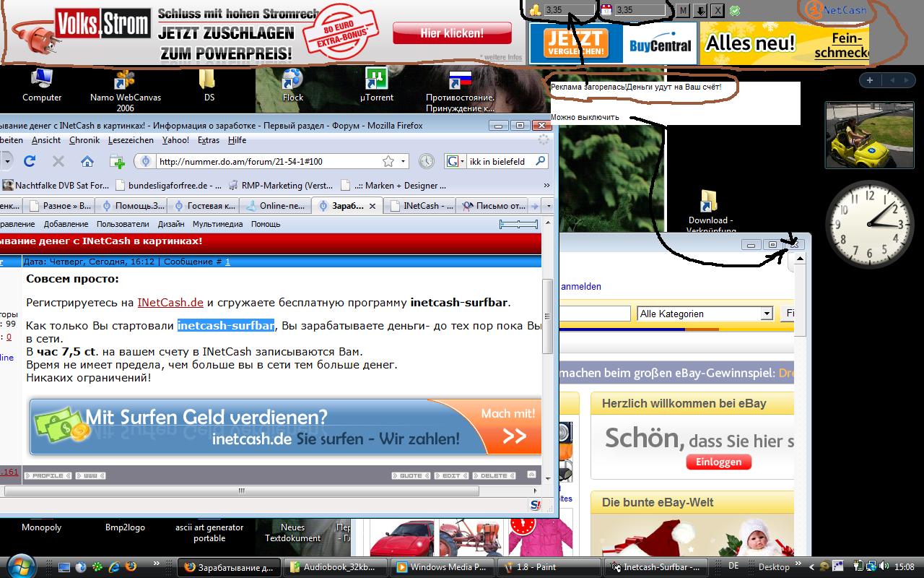Image resolution: width=924 pixels, height=578 pixels.
Task: Click the search magnifier in the Firefox search box
Action: pos(540,161)
